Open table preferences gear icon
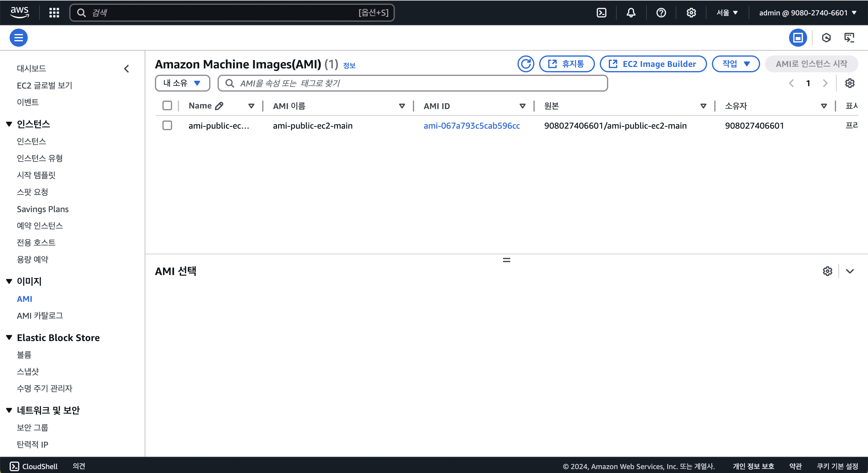Viewport: 868px width, 473px height. pos(850,83)
